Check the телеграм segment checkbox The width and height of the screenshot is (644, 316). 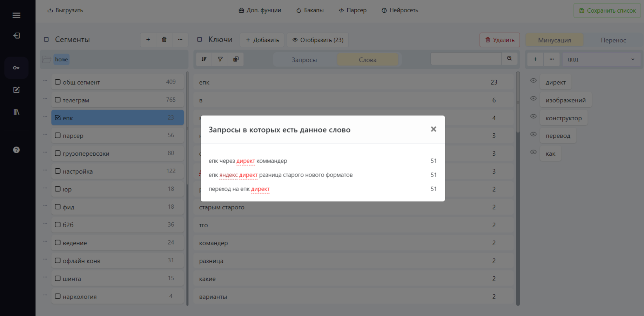point(58,100)
